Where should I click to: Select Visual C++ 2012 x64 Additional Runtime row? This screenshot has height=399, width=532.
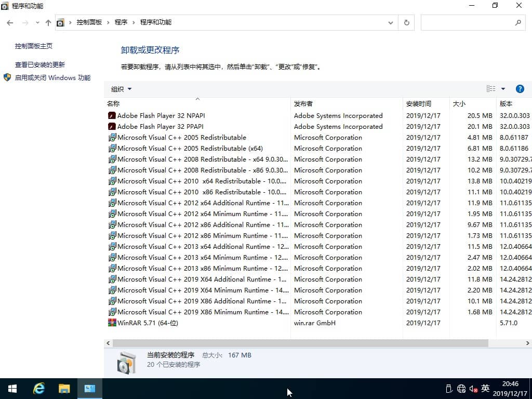click(x=318, y=203)
